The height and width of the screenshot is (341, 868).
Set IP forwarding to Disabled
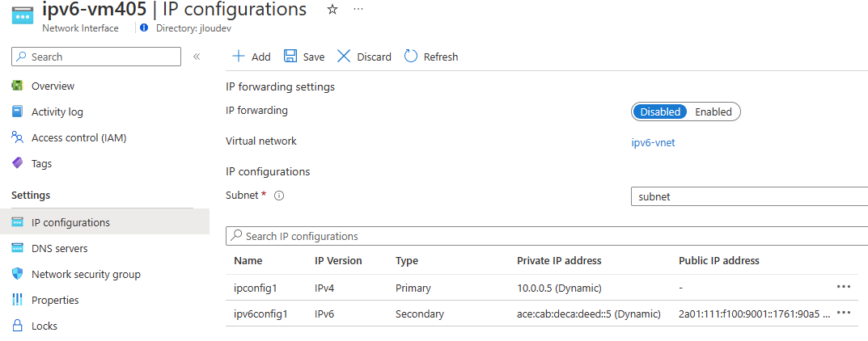pyautogui.click(x=660, y=112)
